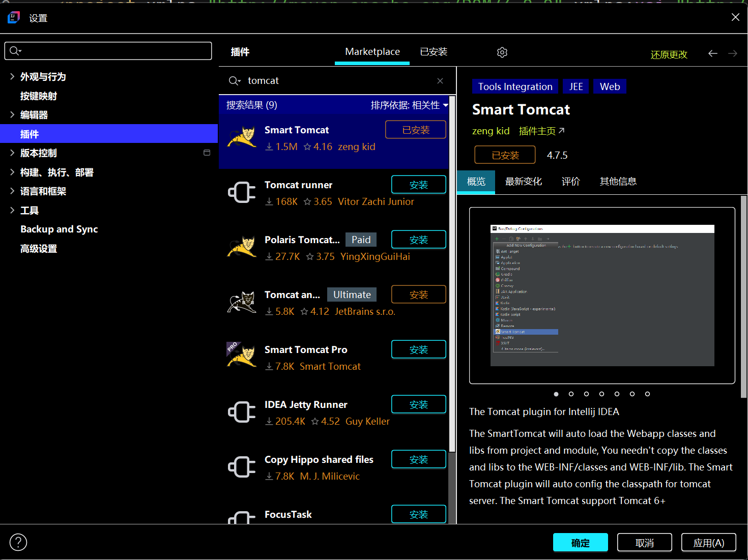This screenshot has width=748, height=560.
Task: Click the plugin search field containing tomcat
Action: pos(338,81)
